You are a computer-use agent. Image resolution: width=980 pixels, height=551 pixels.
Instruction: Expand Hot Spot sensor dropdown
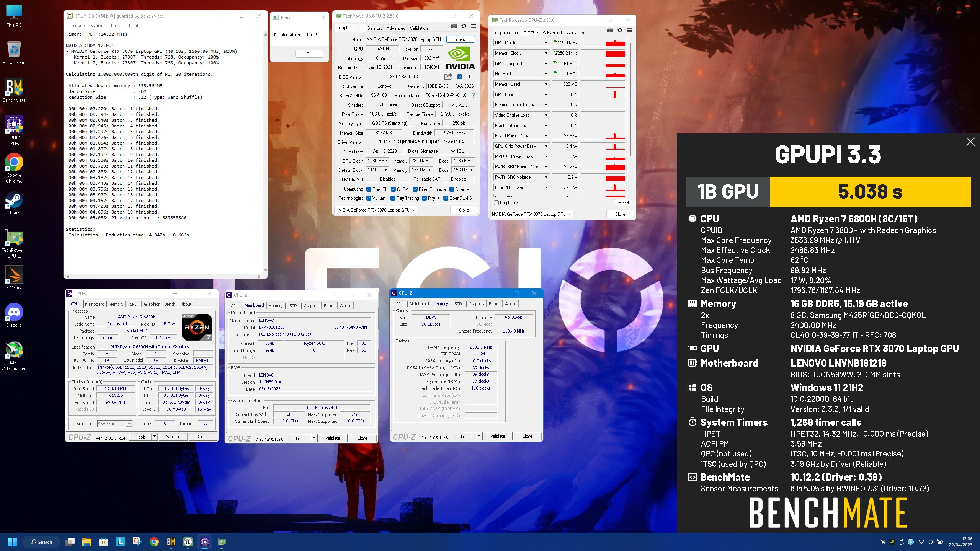[x=546, y=74]
